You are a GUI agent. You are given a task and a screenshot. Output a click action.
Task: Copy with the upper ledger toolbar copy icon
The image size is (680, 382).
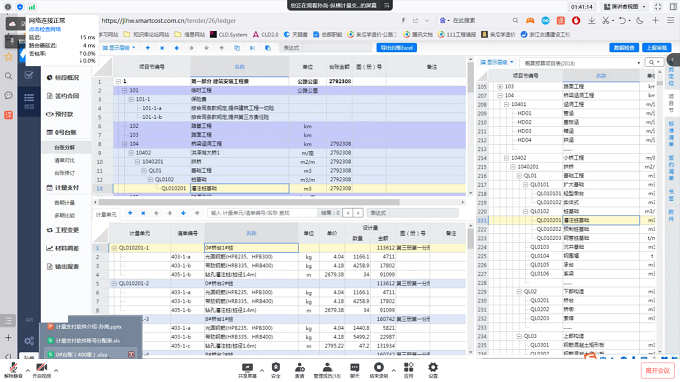pyautogui.click(x=237, y=48)
